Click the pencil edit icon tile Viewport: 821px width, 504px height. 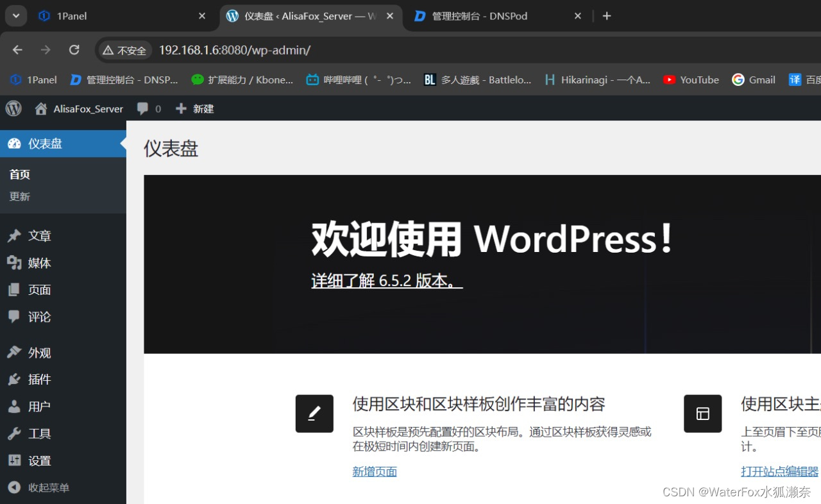314,414
